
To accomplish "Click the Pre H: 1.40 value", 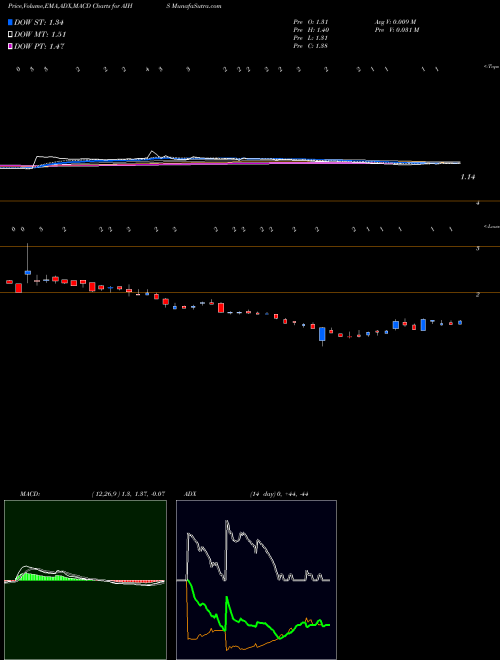I will [311, 30].
